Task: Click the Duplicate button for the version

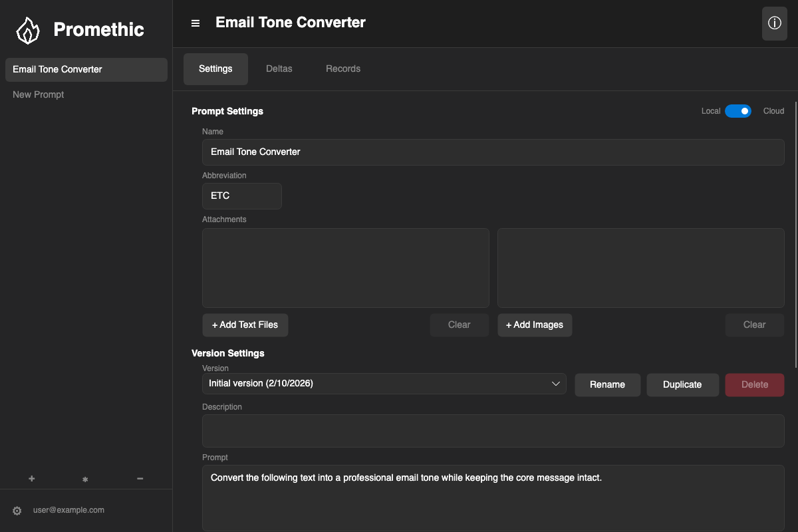Action: (682, 384)
